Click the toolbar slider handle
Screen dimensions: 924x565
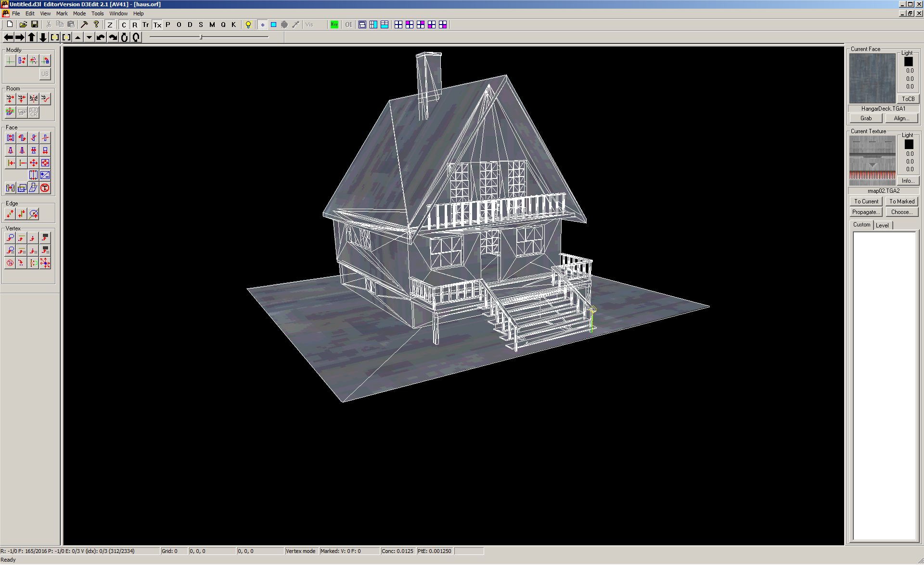click(x=201, y=37)
